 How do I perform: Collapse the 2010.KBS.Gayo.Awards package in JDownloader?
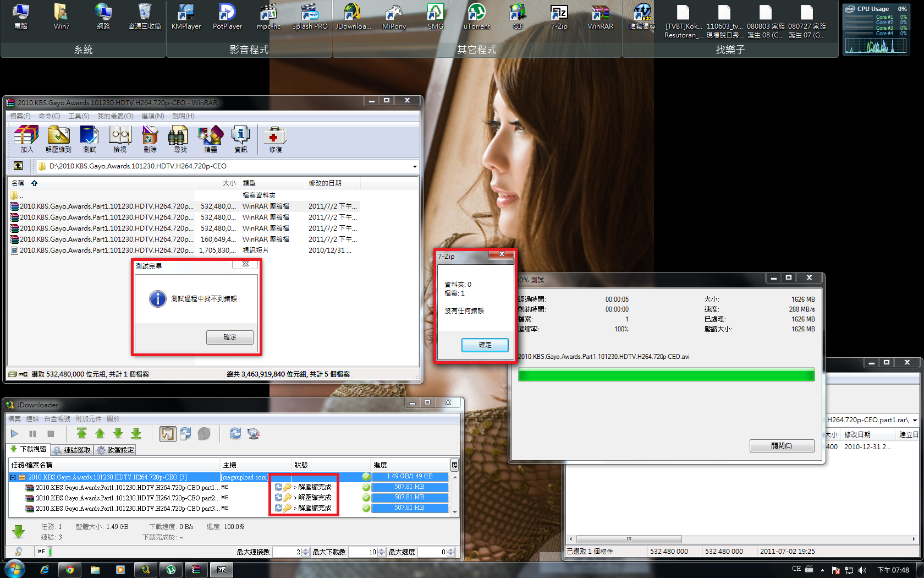13,477
